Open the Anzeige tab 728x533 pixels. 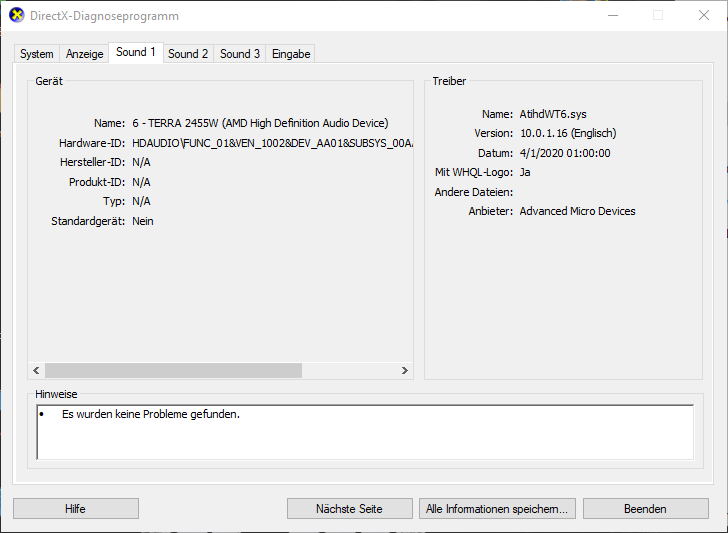[x=84, y=54]
